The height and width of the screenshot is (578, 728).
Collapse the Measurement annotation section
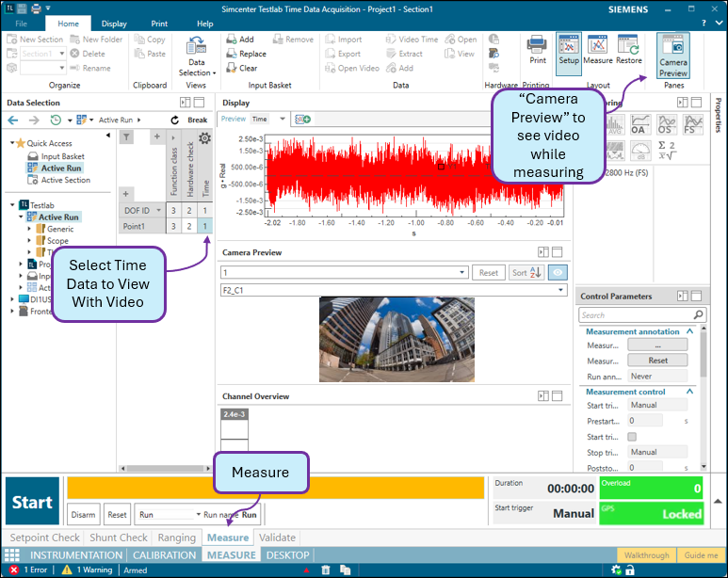point(689,331)
